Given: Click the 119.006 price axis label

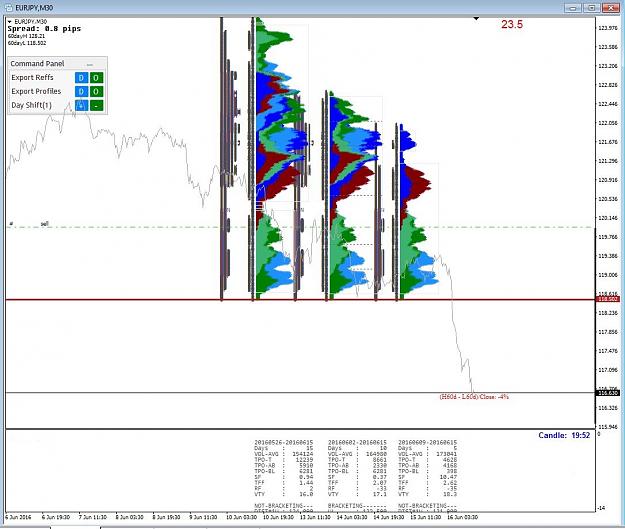Looking at the screenshot, I should [608, 275].
